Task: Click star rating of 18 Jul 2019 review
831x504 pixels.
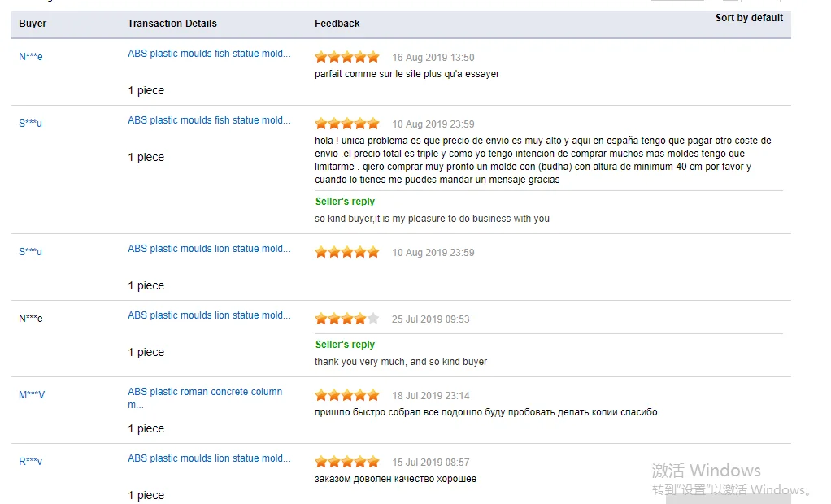Action: pyautogui.click(x=347, y=395)
